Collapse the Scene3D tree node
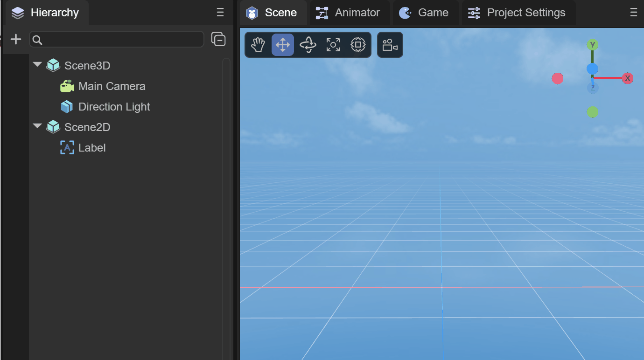Screen dimensions: 644x360 (37, 65)
